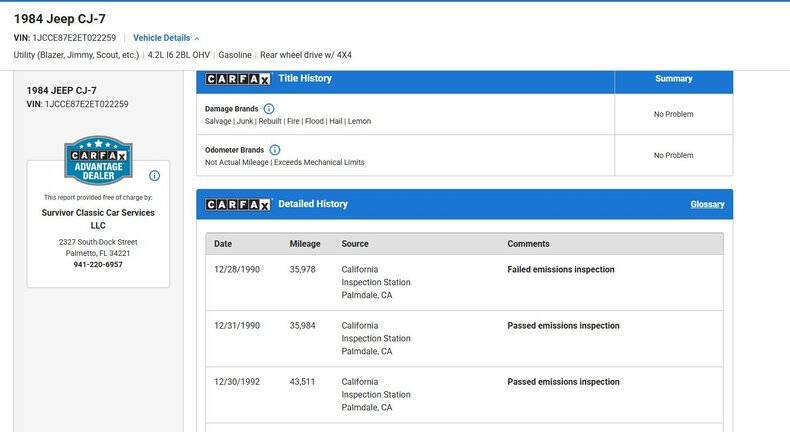Viewport: 790px width, 432px height.
Task: Click 4.2L I6 2BL OHV engine spec
Action: (x=179, y=55)
